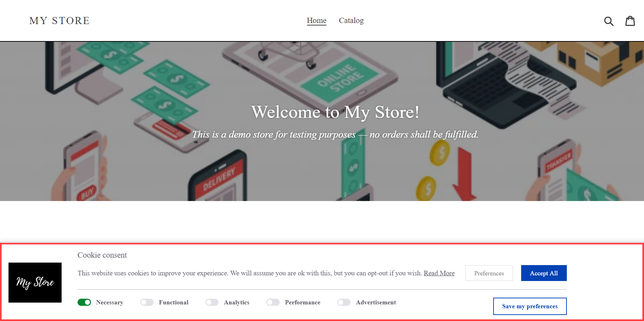This screenshot has height=321, width=644.
Task: Click the My Store black logo thumbnail
Action: coord(35,282)
